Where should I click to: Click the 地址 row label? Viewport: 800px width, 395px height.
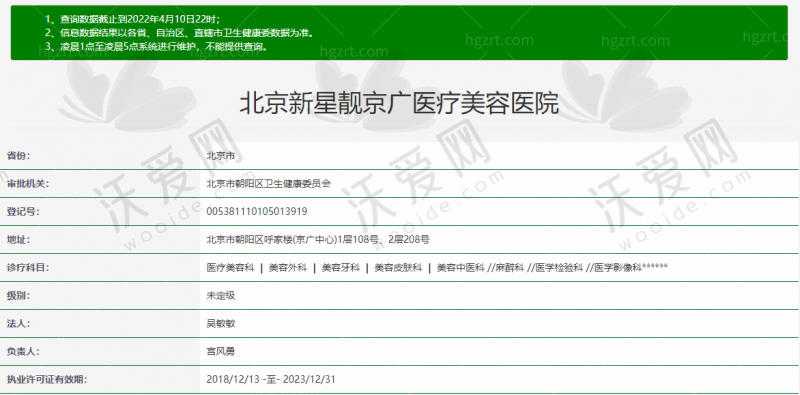18,239
